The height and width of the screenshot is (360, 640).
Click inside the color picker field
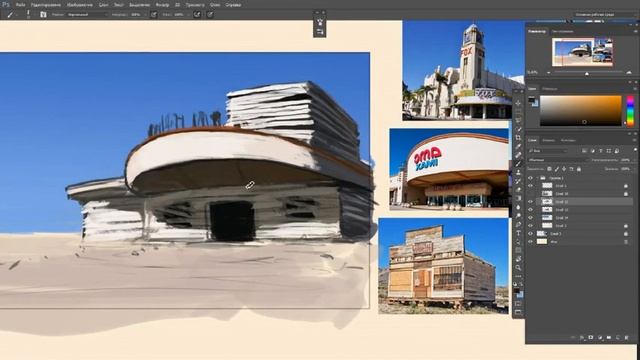pos(580,111)
